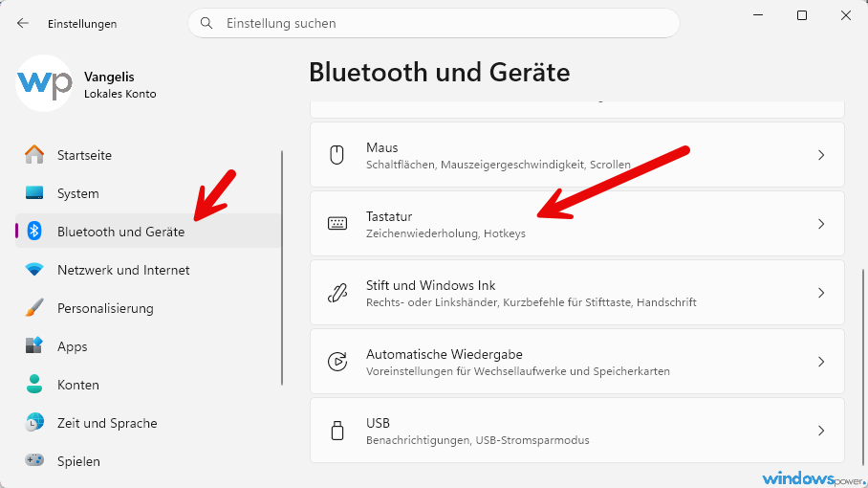The image size is (868, 488).
Task: Open the Vangelis profile picture
Action: click(44, 83)
